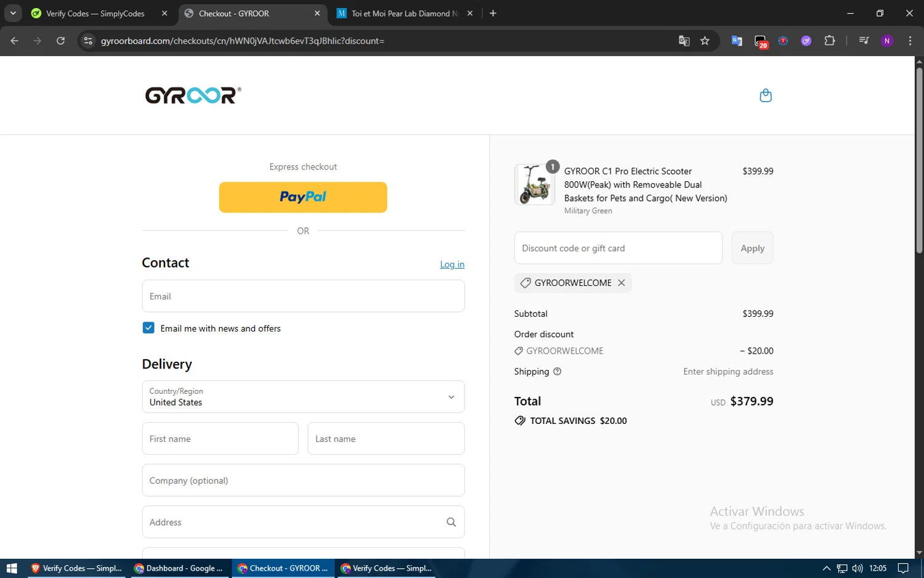Viewport: 924px width, 578px height.
Task: Click the Apply discount button
Action: tap(752, 248)
